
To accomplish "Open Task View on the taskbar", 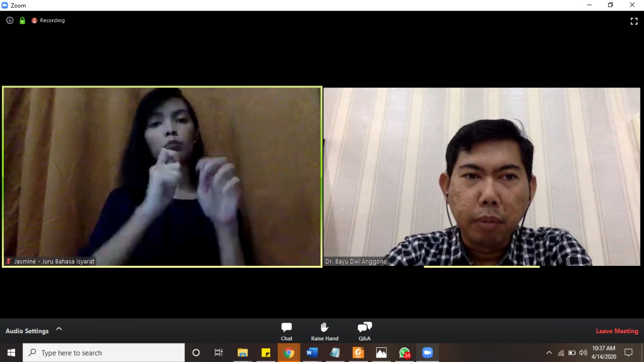I will [x=219, y=352].
